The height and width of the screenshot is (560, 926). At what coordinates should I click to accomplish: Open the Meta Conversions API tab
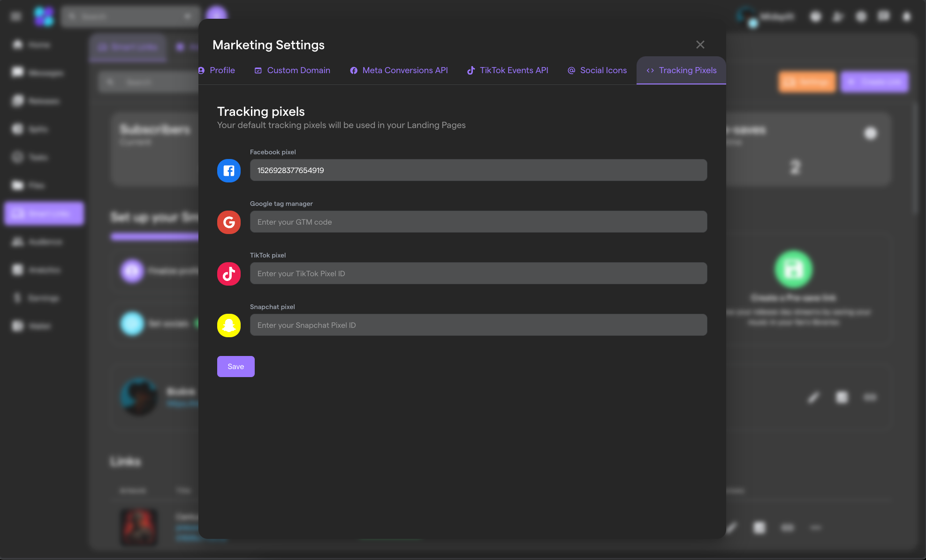(399, 70)
